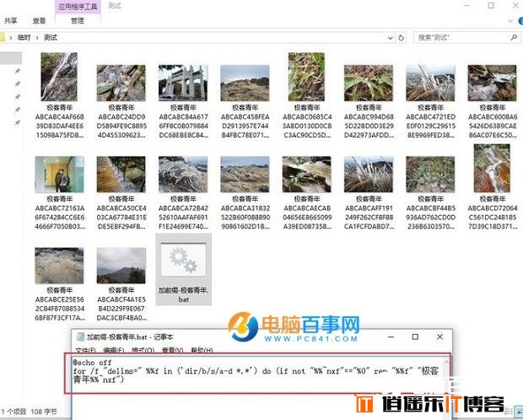Viewport: 523px width, 420px height.
Task: Close the Notepad window
Action: tap(440, 337)
